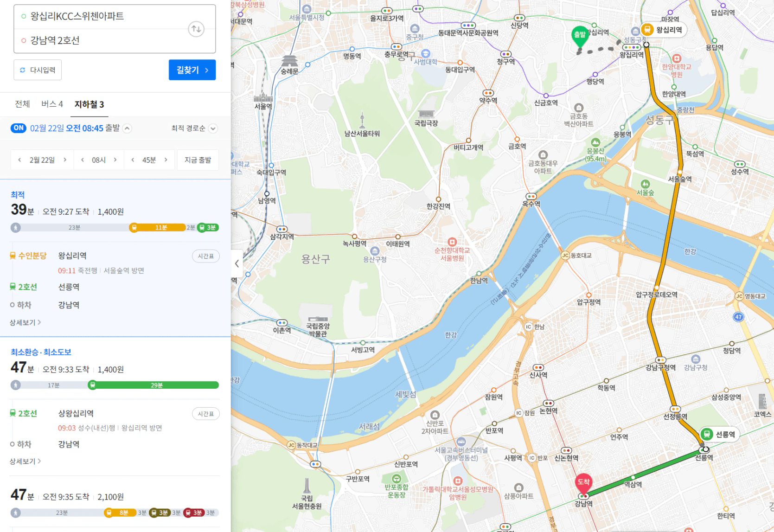Click the 서울고속버스터미널 icon

461,442
